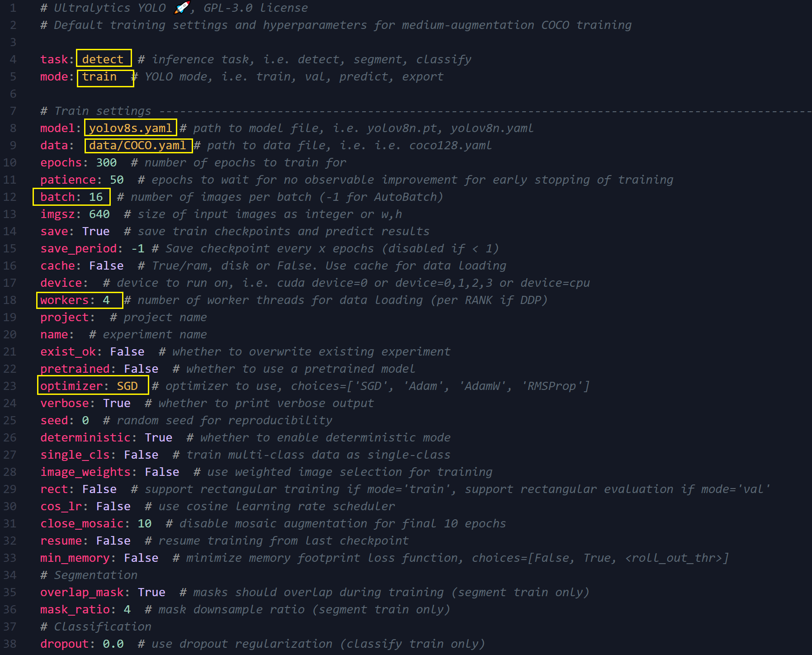Click the save_period value -1
This screenshot has height=655, width=812.
coord(138,248)
